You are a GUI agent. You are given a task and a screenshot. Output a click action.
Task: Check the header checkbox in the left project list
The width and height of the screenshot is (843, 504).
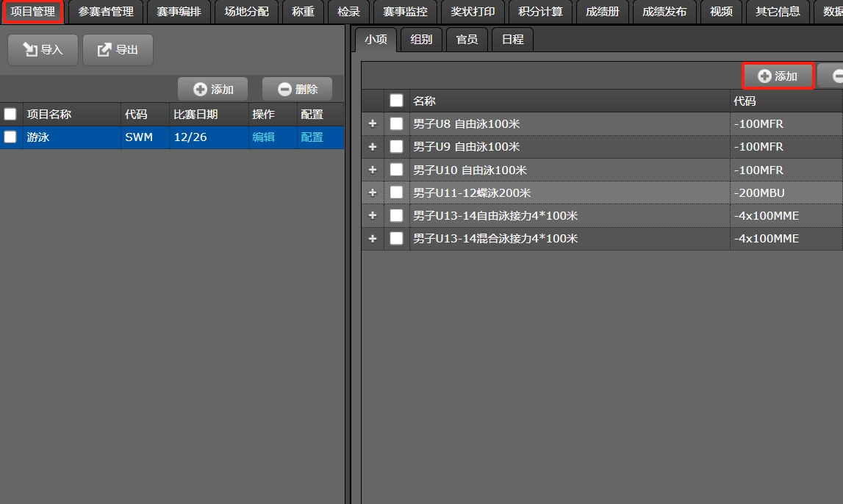(x=10, y=114)
